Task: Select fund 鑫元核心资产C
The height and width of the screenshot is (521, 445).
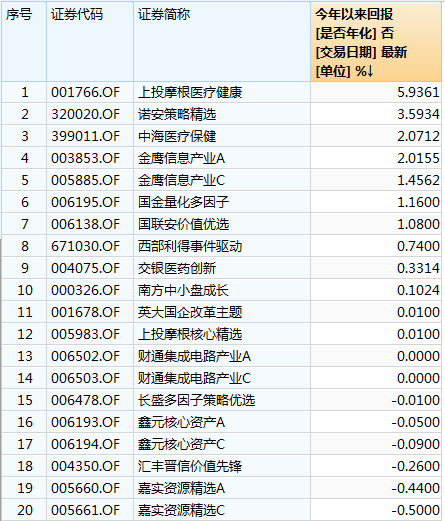Action: [181, 444]
